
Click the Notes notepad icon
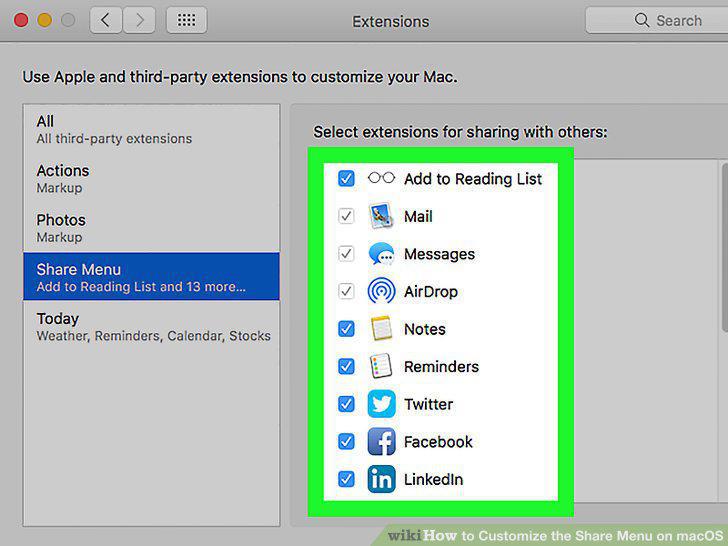pyautogui.click(x=381, y=329)
